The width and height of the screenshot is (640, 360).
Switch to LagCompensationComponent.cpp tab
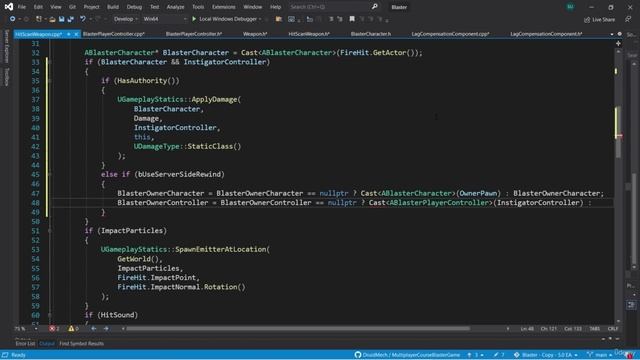pos(450,34)
